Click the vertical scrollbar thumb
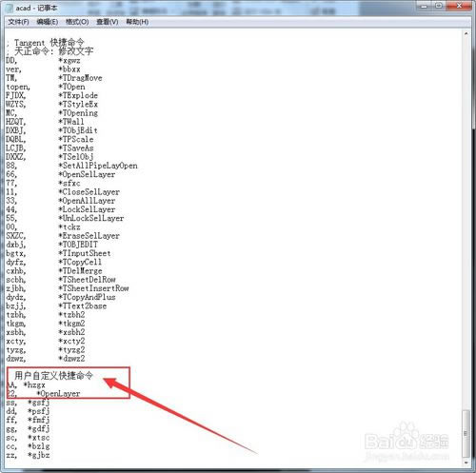Image resolution: width=476 pixels, height=473 pixels. [466, 433]
